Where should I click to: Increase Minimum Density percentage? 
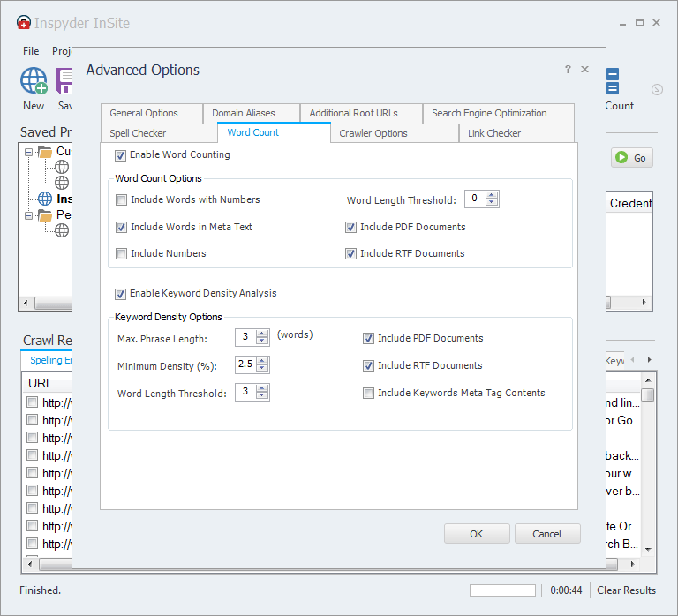point(262,361)
